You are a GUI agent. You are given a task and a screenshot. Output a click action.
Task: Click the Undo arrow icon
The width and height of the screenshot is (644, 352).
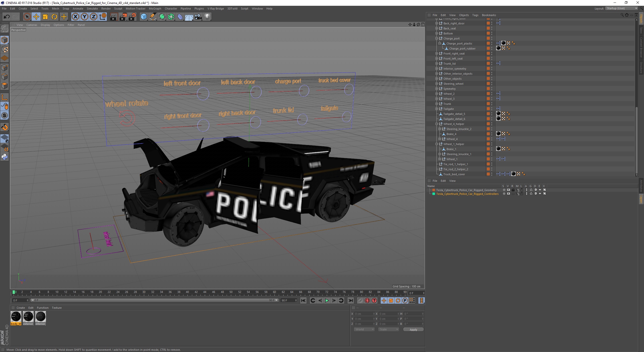coord(7,17)
